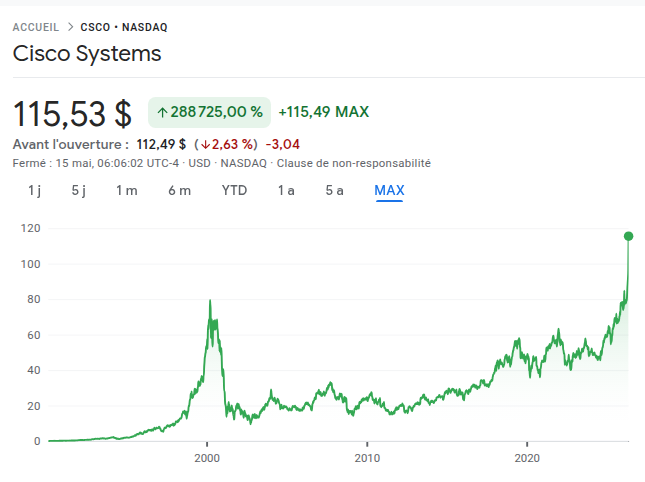The height and width of the screenshot is (482, 645).
Task: Switch chart to 1 j range
Action: click(35, 191)
